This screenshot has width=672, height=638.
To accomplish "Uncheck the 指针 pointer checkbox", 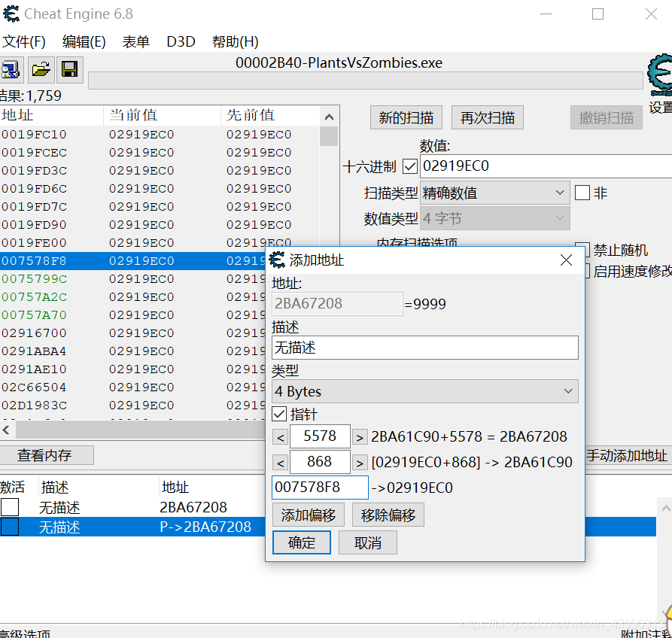I will [279, 415].
